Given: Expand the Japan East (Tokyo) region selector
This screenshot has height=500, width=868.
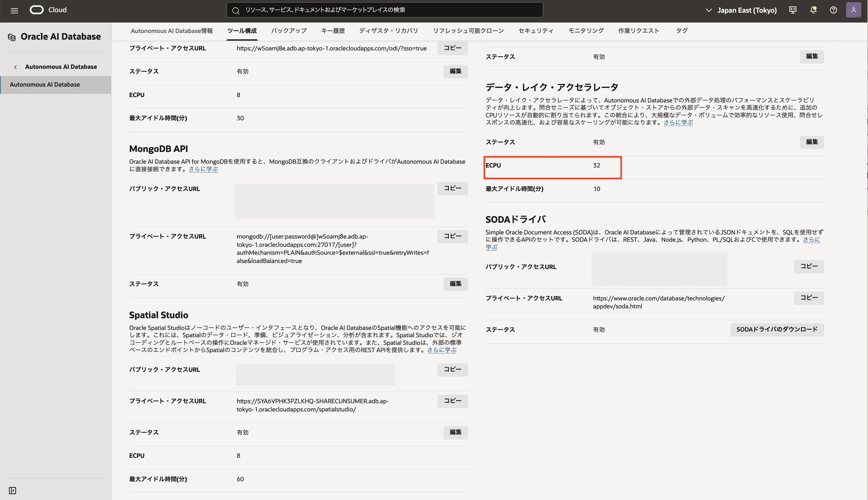Looking at the screenshot, I should coord(741,10).
